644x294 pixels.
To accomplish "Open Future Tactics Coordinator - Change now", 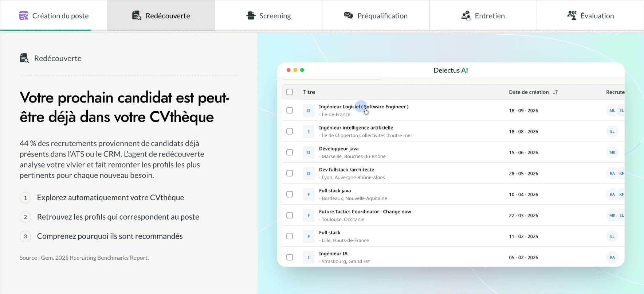I will tap(365, 212).
